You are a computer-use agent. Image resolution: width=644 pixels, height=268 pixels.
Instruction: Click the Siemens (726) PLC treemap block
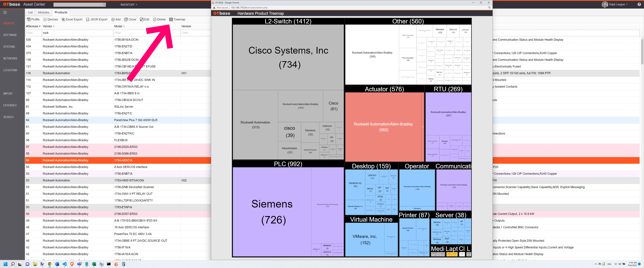272,212
